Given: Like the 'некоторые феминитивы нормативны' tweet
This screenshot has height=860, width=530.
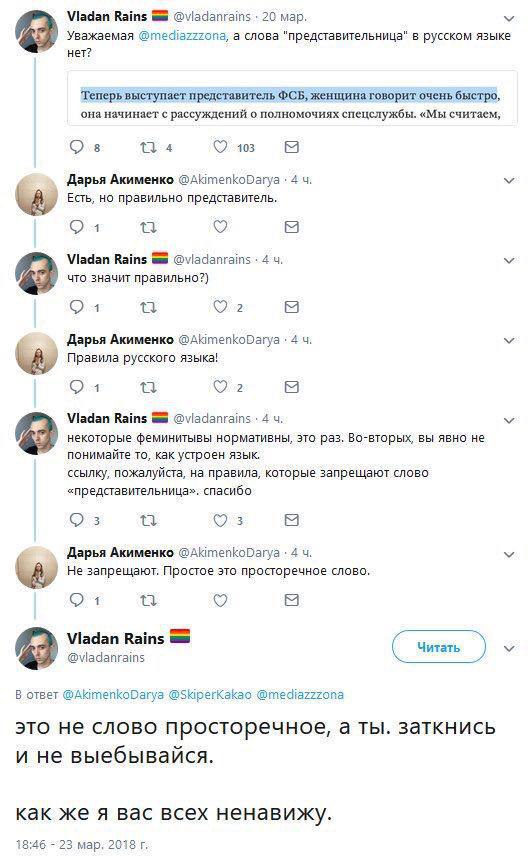Looking at the screenshot, I should (x=220, y=520).
